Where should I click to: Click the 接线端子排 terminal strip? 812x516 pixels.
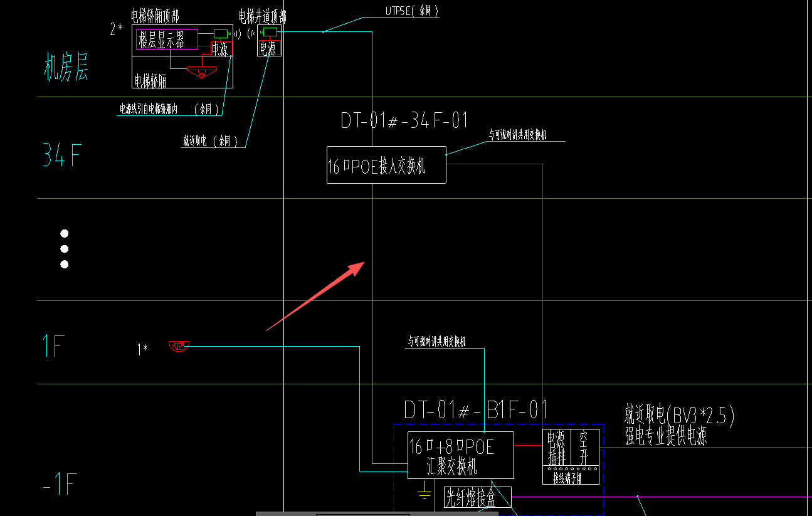[x=571, y=475]
